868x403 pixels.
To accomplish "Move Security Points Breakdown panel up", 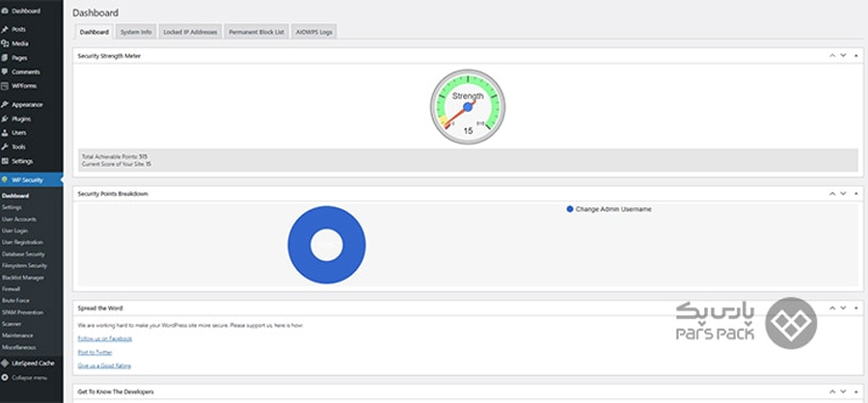I will [x=832, y=194].
